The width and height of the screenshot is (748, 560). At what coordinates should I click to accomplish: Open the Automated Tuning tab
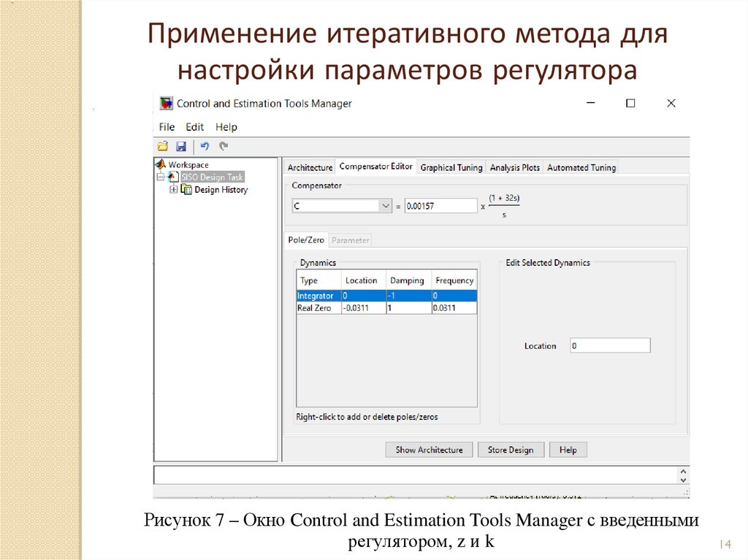coord(581,168)
